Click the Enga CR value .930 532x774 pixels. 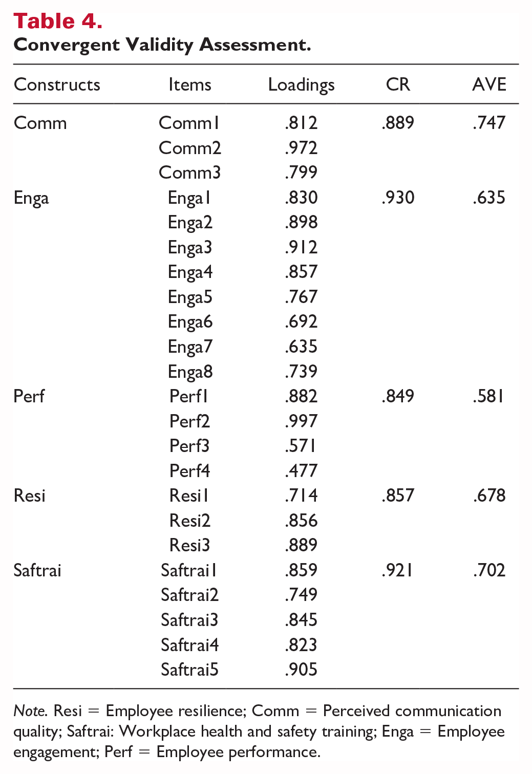pos(398,198)
